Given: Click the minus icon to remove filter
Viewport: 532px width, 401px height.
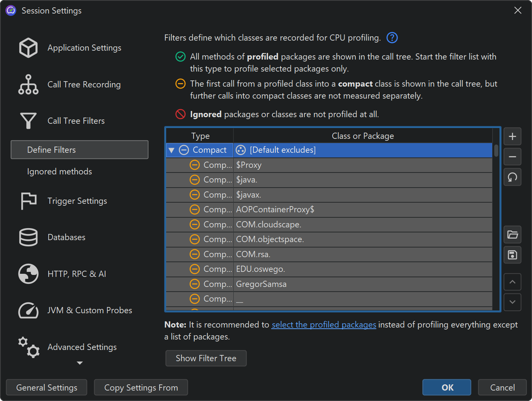Looking at the screenshot, I should [512, 157].
